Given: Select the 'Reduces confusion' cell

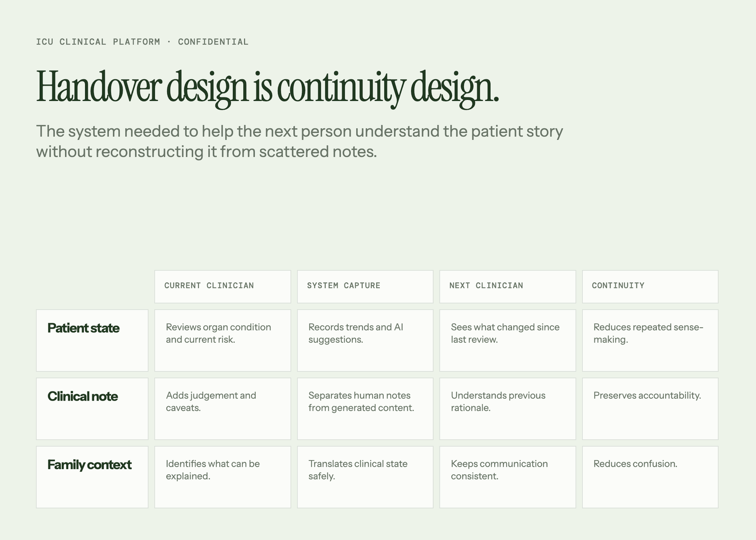Looking at the screenshot, I should point(650,477).
